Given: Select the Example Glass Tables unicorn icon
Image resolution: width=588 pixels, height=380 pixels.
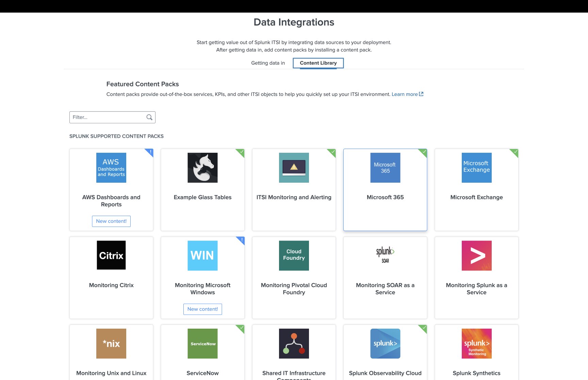Looking at the screenshot, I should pyautogui.click(x=202, y=167).
